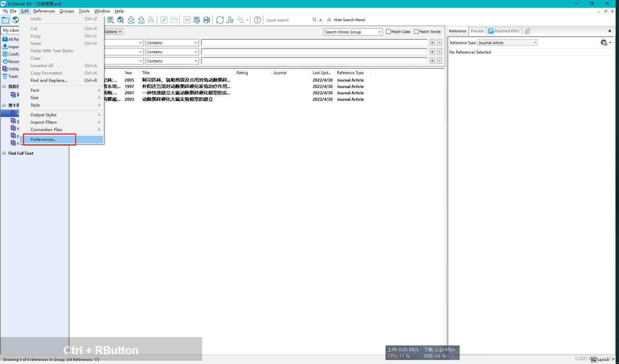Viewport: 619px width, 364px height.
Task: Enable the Match Words checkbox
Action: click(x=416, y=32)
